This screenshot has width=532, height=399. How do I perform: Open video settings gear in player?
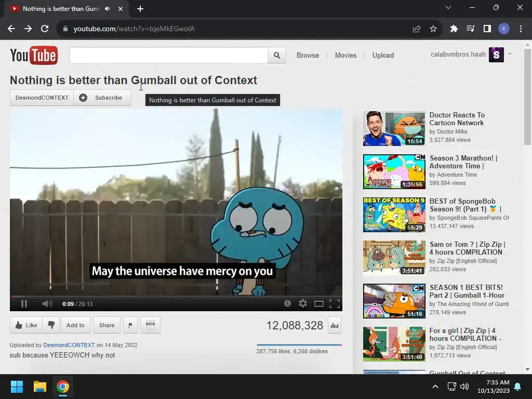[303, 303]
